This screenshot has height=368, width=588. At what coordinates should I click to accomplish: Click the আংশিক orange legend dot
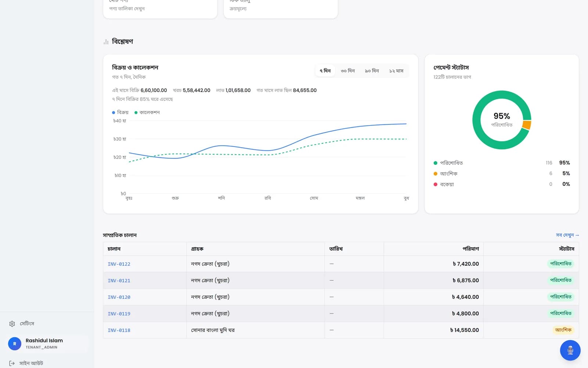pos(435,174)
